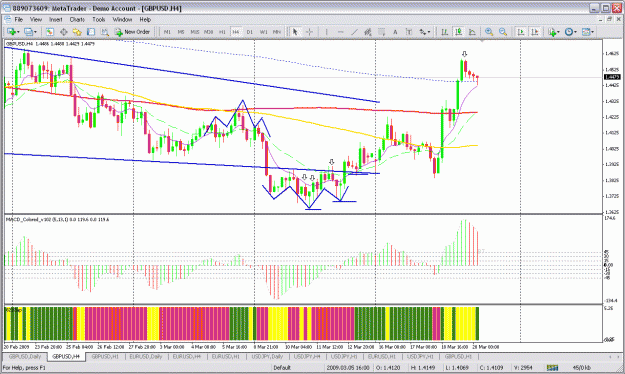Image resolution: width=625 pixels, height=374 pixels.
Task: Switch chart to M15 timeframe
Action: pos(195,32)
